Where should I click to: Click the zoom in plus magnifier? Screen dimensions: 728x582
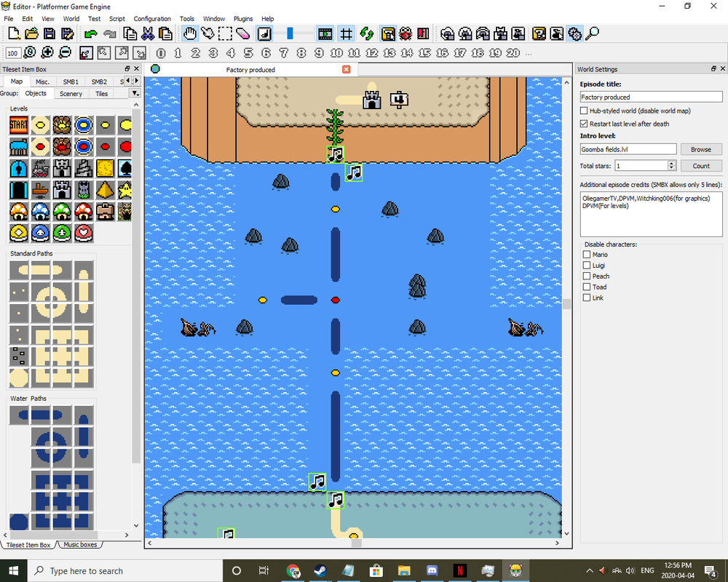click(47, 52)
